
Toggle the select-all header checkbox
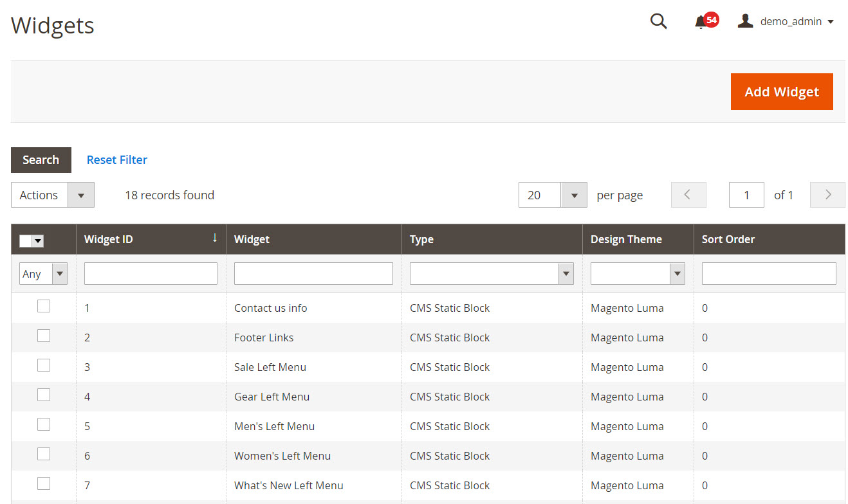pyautogui.click(x=26, y=240)
